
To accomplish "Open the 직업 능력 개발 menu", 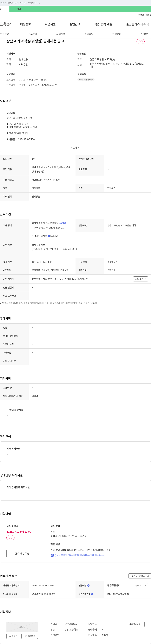I will (103, 24).
